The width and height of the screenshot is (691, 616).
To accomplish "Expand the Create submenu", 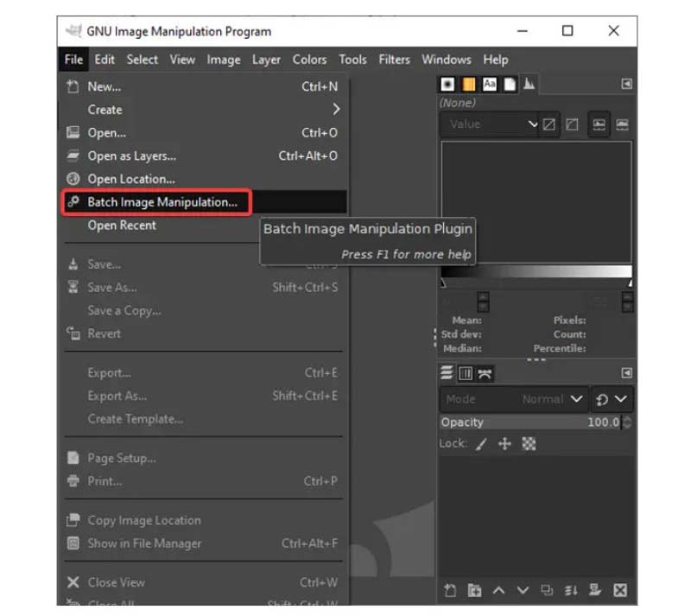I will (x=203, y=110).
